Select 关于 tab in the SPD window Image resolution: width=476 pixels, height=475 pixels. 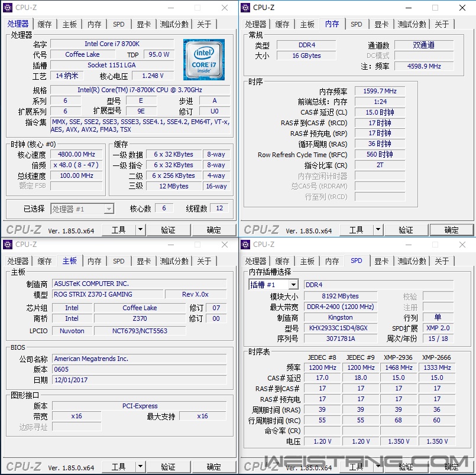(442, 261)
